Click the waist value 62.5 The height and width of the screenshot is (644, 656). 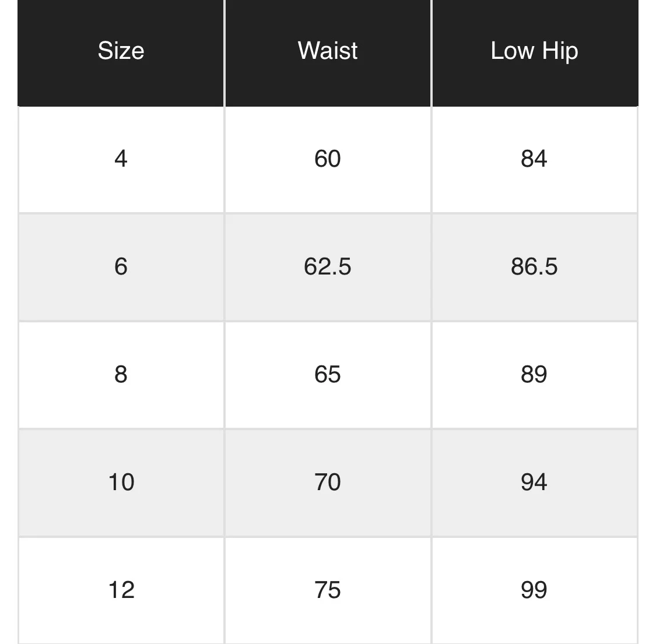[328, 267]
